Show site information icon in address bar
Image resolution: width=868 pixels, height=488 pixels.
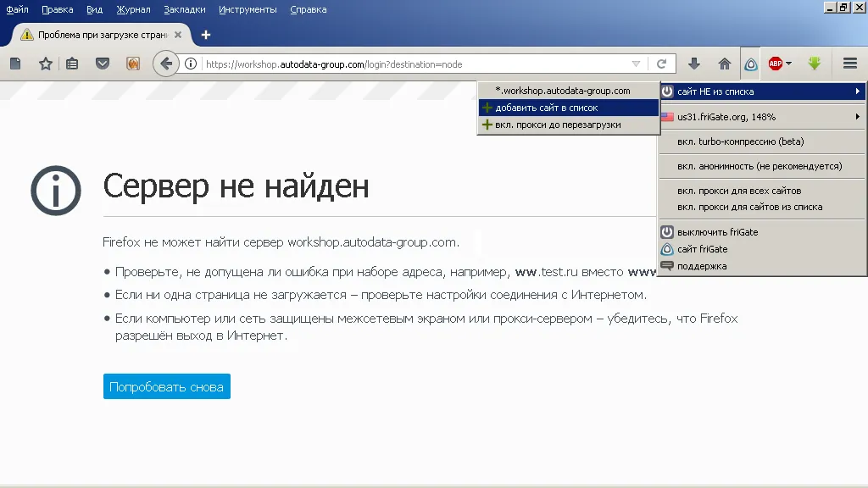point(191,64)
